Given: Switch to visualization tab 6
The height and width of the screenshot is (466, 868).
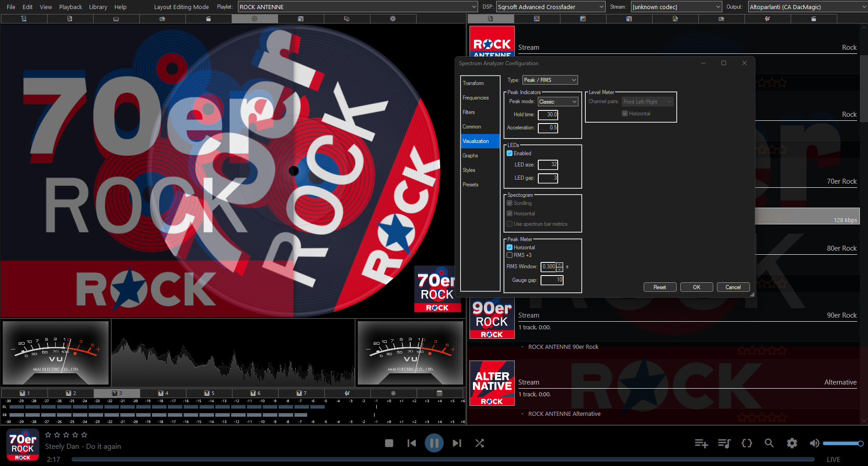Looking at the screenshot, I should [x=256, y=393].
